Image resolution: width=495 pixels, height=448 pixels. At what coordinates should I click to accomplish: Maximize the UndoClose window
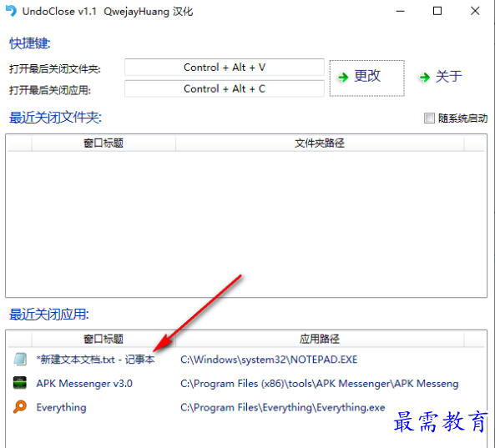tap(437, 12)
